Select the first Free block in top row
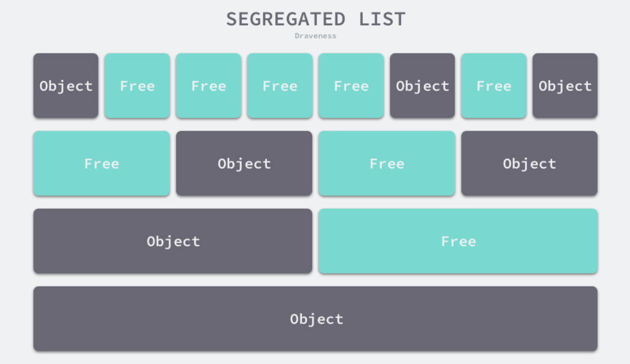The width and height of the screenshot is (630, 364). [137, 86]
